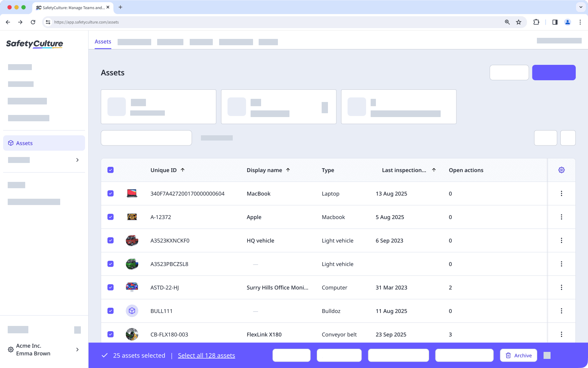Image resolution: width=588 pixels, height=368 pixels.
Task: Click Select all 128 assets
Action: pyautogui.click(x=206, y=355)
